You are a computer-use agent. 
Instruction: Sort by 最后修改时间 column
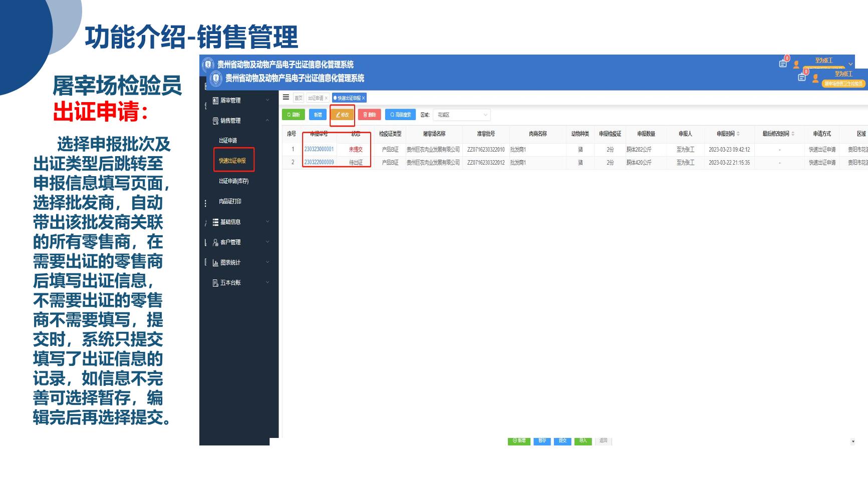coord(793,134)
